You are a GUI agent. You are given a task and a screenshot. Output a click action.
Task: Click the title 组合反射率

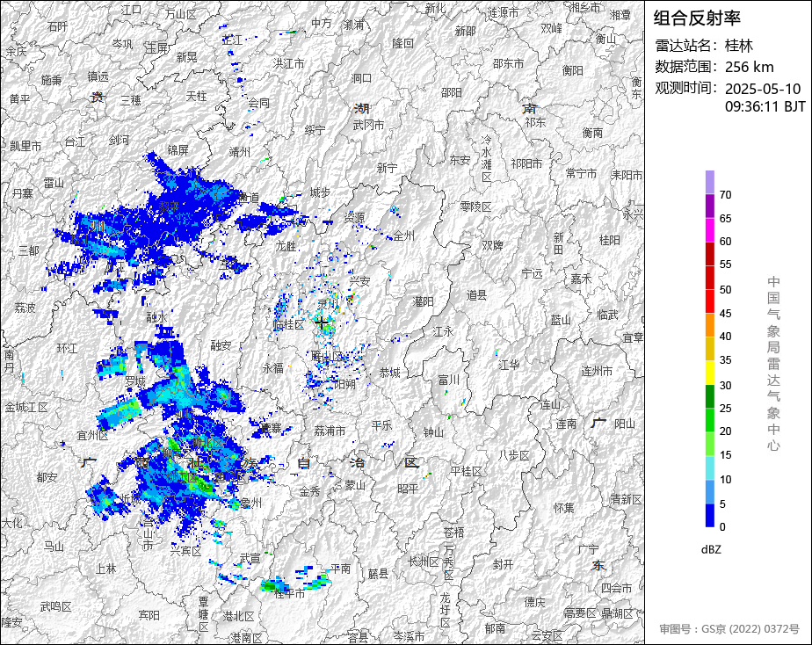pos(697,18)
